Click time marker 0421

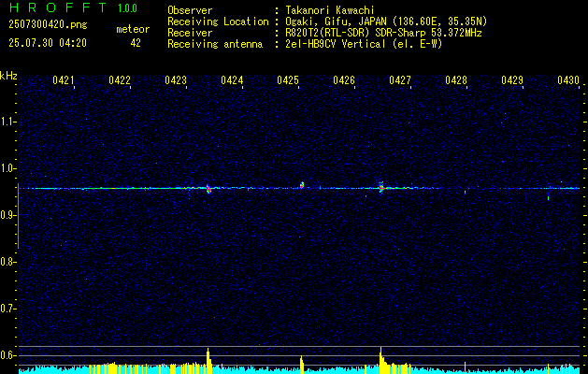coord(64,80)
